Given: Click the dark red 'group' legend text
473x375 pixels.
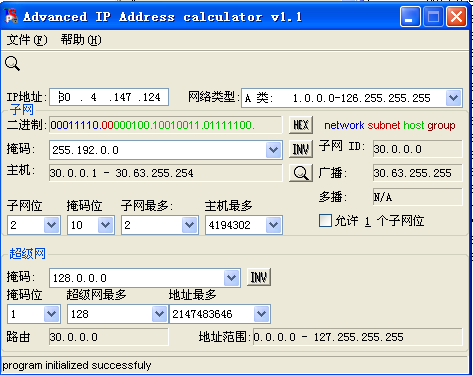Looking at the screenshot, I should coord(441,125).
